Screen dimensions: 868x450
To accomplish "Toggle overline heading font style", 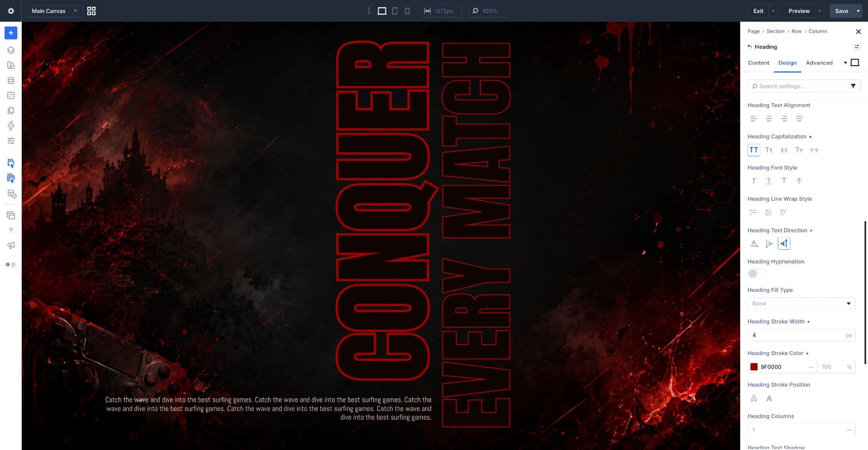I will pos(784,181).
